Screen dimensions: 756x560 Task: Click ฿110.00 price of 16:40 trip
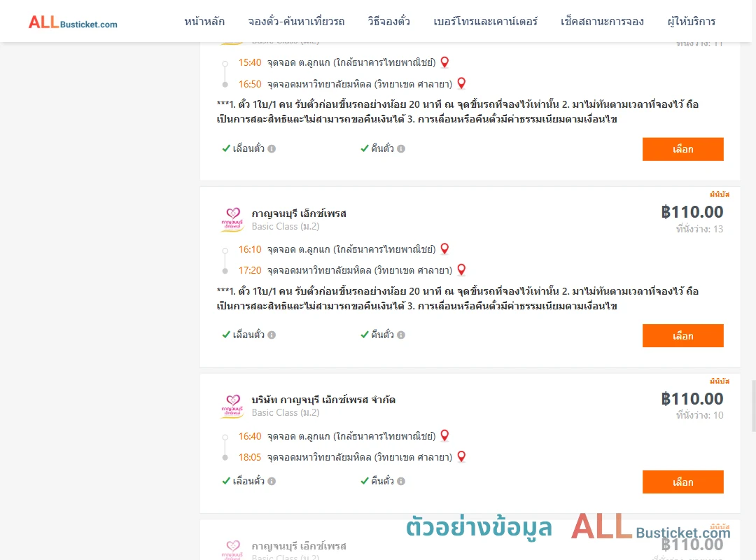tap(692, 398)
